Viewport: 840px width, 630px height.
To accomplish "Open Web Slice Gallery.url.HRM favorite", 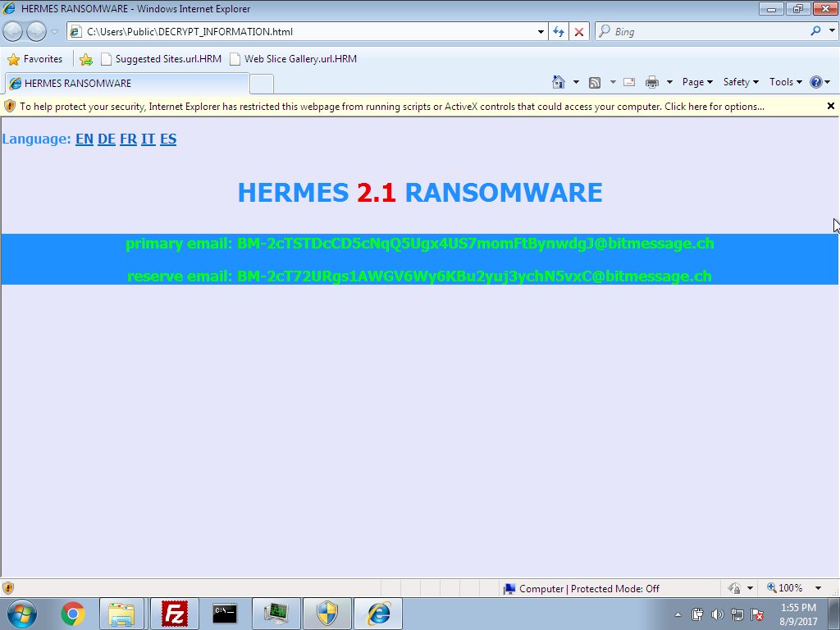I will pos(293,59).
